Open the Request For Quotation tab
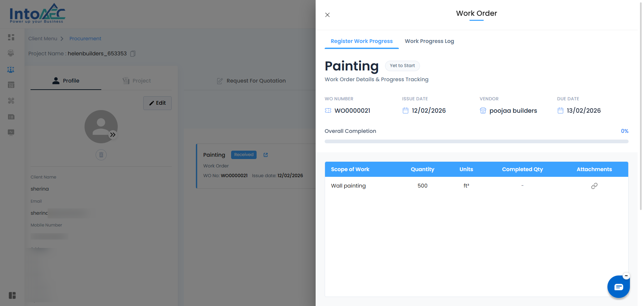The image size is (644, 306). [x=251, y=81]
